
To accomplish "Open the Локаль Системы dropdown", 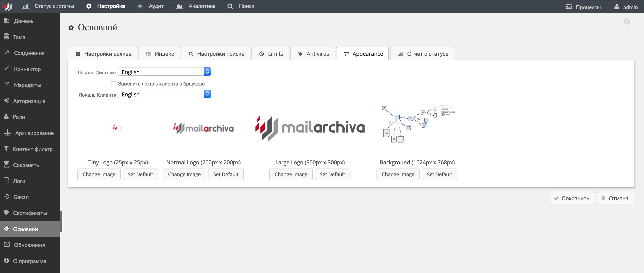I will point(164,72).
